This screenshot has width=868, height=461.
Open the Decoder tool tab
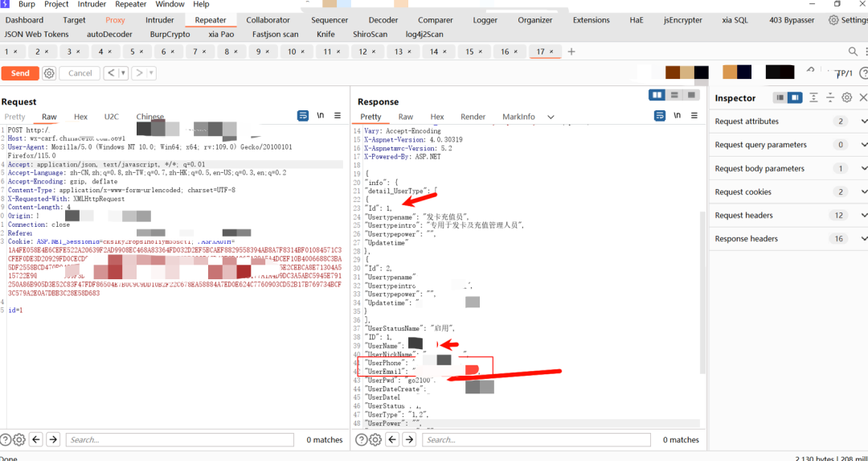383,20
